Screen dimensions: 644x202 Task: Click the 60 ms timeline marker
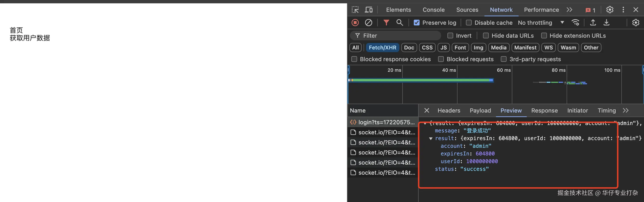(503, 70)
